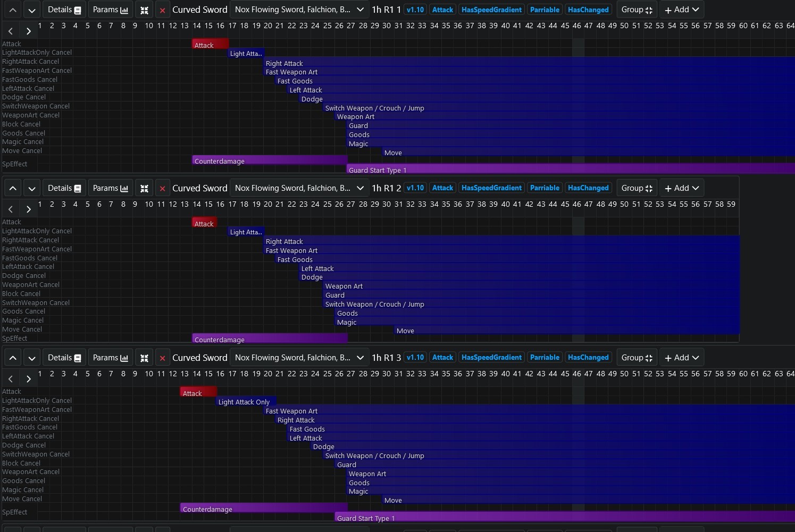Open Params for 1h R1 2
This screenshot has width=795, height=532.
pyautogui.click(x=111, y=188)
